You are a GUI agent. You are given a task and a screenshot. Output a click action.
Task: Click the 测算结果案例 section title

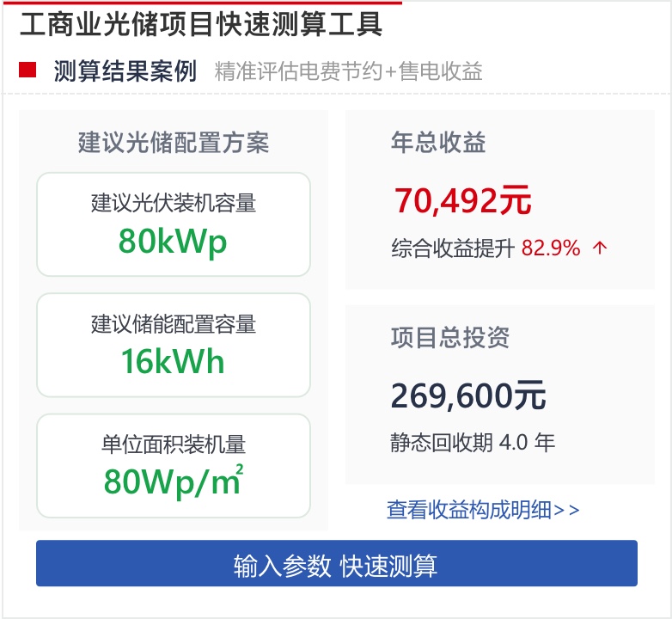pos(125,70)
